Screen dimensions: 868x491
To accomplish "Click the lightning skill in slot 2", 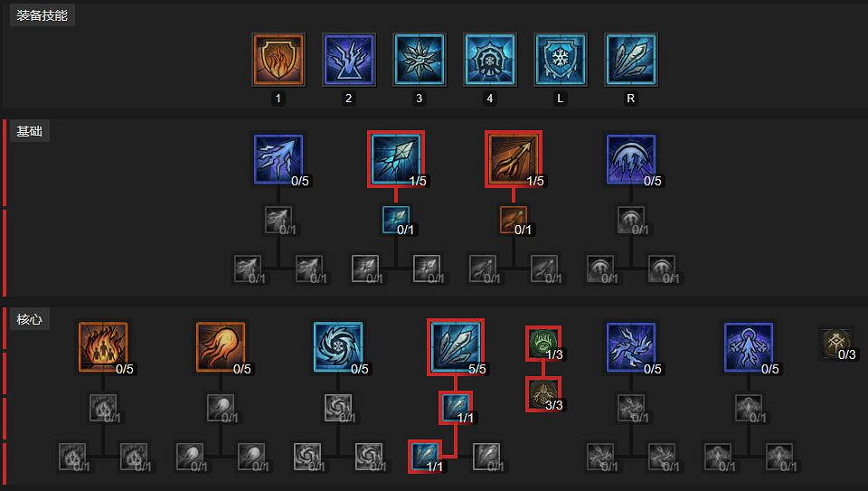I will pos(349,60).
